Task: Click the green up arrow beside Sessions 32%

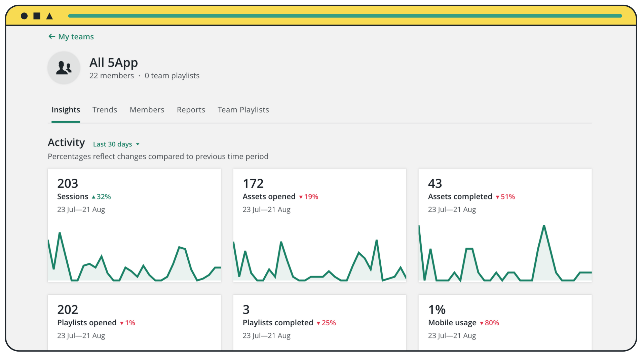Action: coord(94,196)
